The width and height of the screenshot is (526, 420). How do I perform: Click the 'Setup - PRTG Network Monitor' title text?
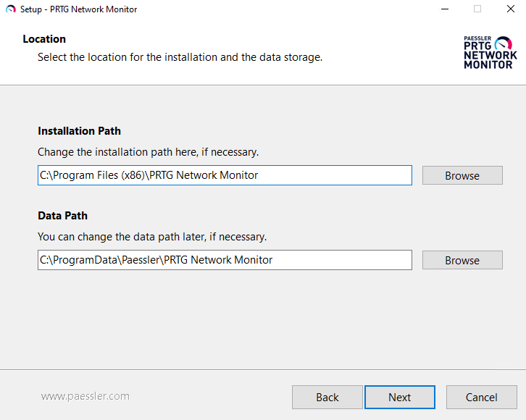coord(78,9)
